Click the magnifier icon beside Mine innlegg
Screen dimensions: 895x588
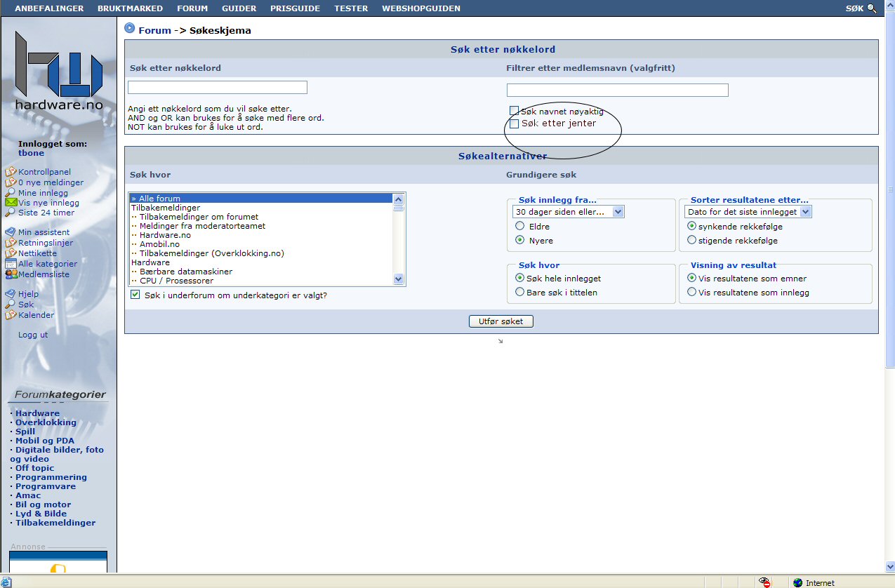11,192
